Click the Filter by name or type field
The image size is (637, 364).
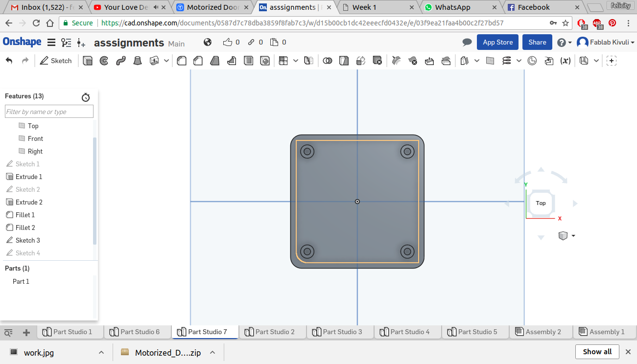[x=49, y=112]
